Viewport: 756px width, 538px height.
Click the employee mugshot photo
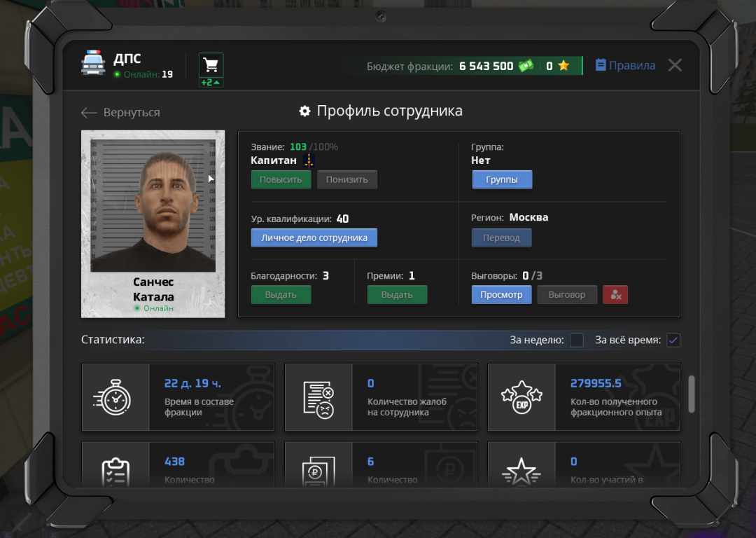point(153,205)
